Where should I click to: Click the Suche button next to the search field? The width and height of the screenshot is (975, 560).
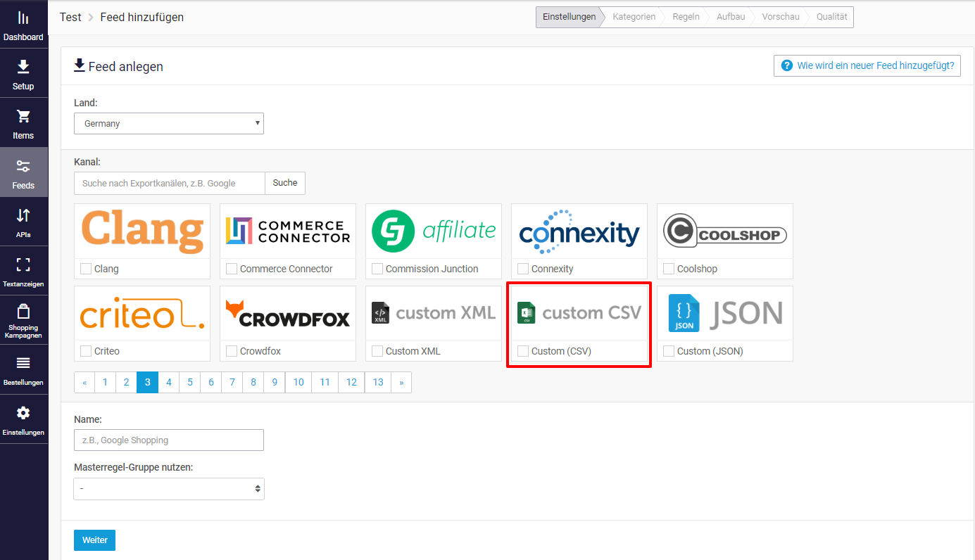tap(284, 183)
